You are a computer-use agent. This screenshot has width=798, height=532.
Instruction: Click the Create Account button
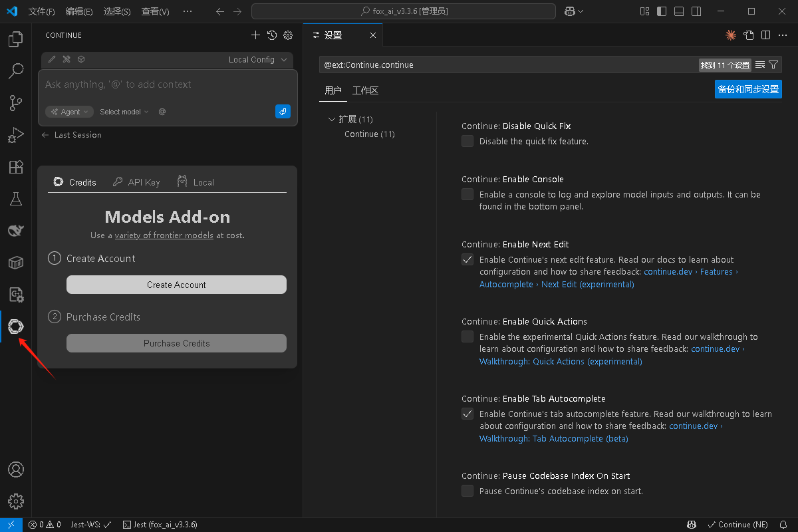(x=176, y=285)
